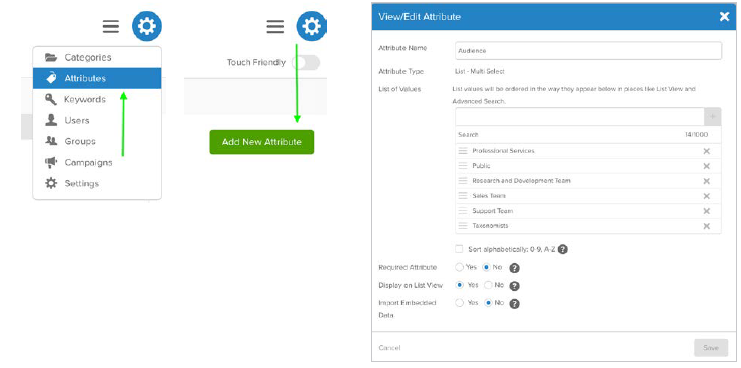The image size is (741, 368).
Task: Grab the drag handle for Sales Team
Action: tap(463, 196)
